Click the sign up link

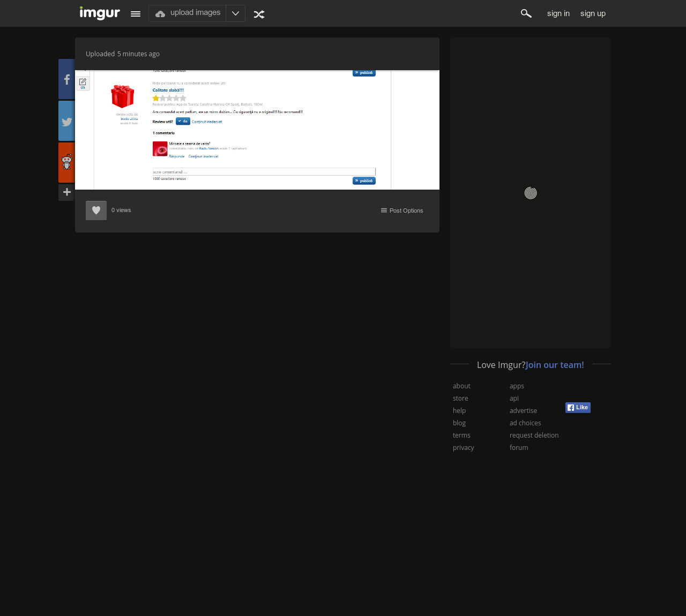593,13
